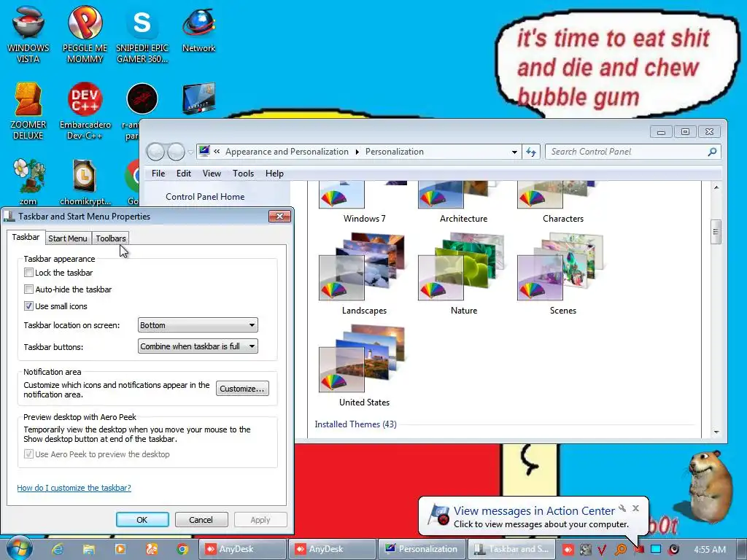Refresh the Control Panel address bar

click(531, 152)
